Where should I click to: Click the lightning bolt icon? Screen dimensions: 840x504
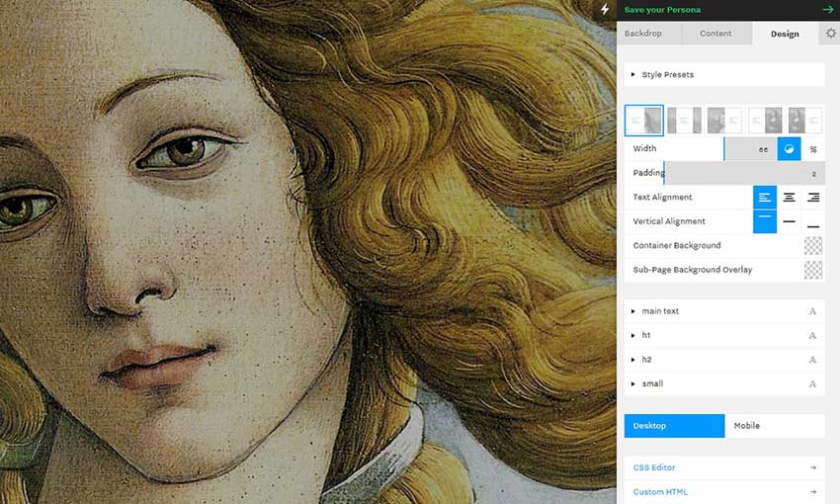click(x=605, y=10)
